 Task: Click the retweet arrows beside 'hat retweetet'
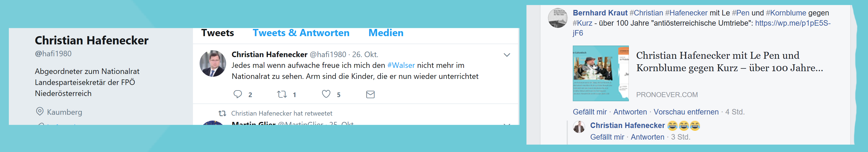tap(222, 113)
